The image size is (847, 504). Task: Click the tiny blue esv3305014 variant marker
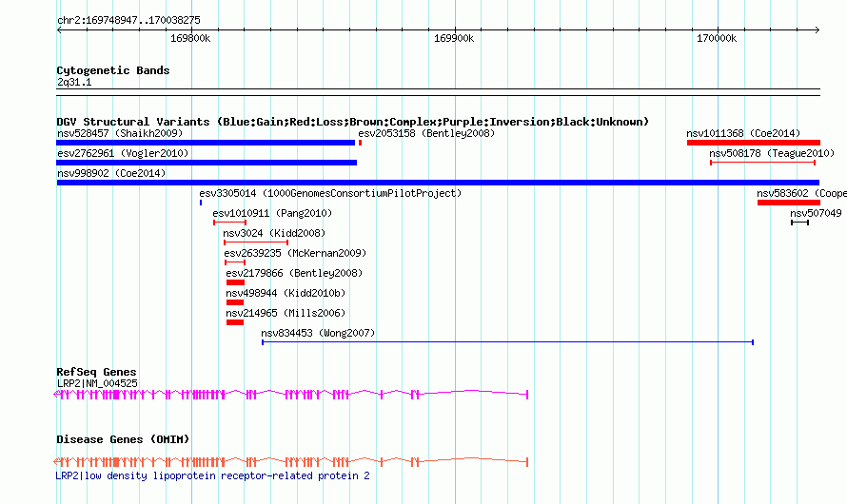[201, 203]
